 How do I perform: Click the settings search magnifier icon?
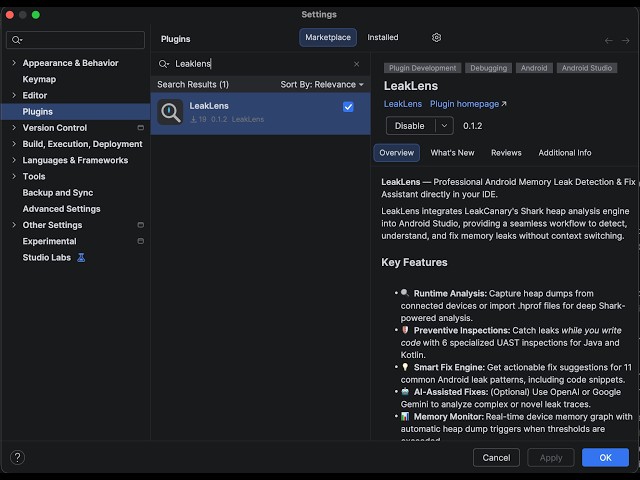[x=17, y=40]
